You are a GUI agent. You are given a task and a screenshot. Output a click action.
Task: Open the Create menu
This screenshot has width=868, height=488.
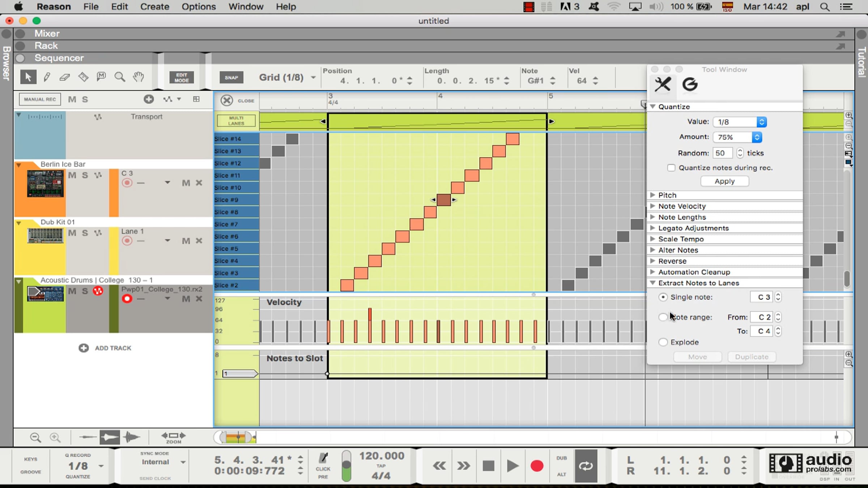coord(154,7)
